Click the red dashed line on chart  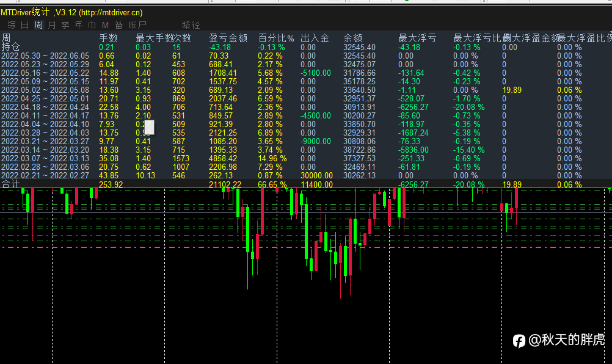(x=183, y=247)
